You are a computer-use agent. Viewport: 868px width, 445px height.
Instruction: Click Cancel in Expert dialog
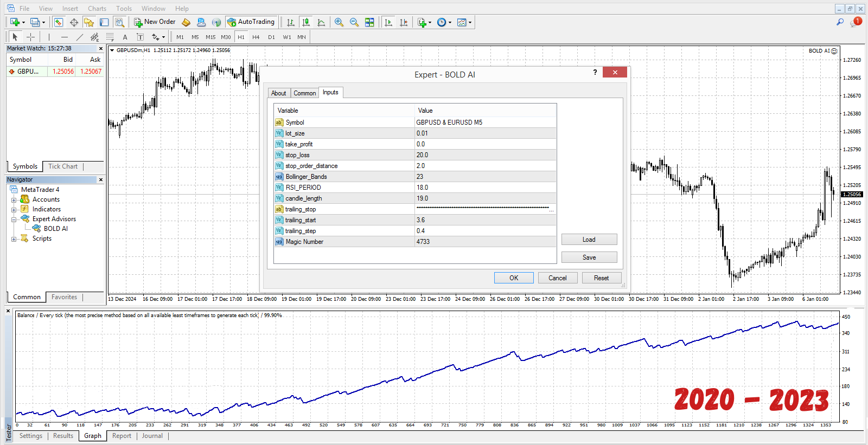click(x=558, y=278)
